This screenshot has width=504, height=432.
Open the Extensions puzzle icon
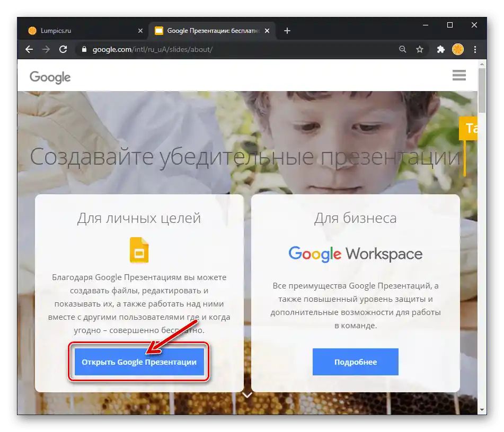tap(441, 49)
